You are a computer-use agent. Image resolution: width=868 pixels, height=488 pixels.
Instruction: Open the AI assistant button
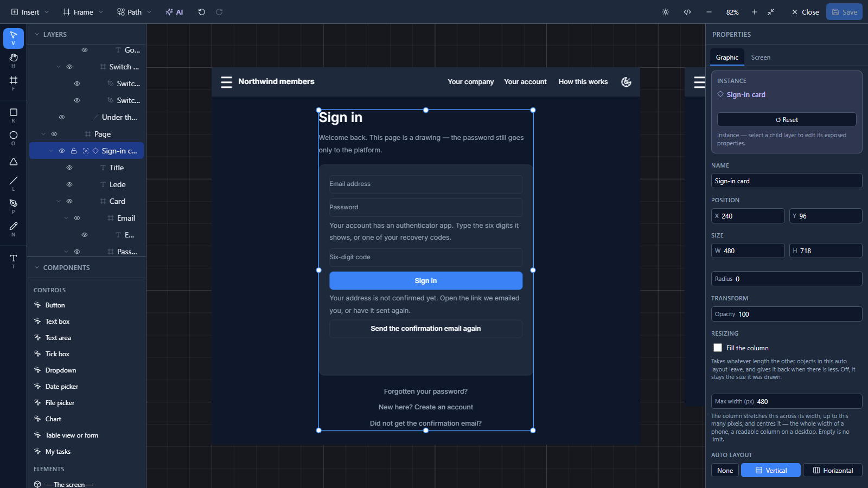coord(175,12)
